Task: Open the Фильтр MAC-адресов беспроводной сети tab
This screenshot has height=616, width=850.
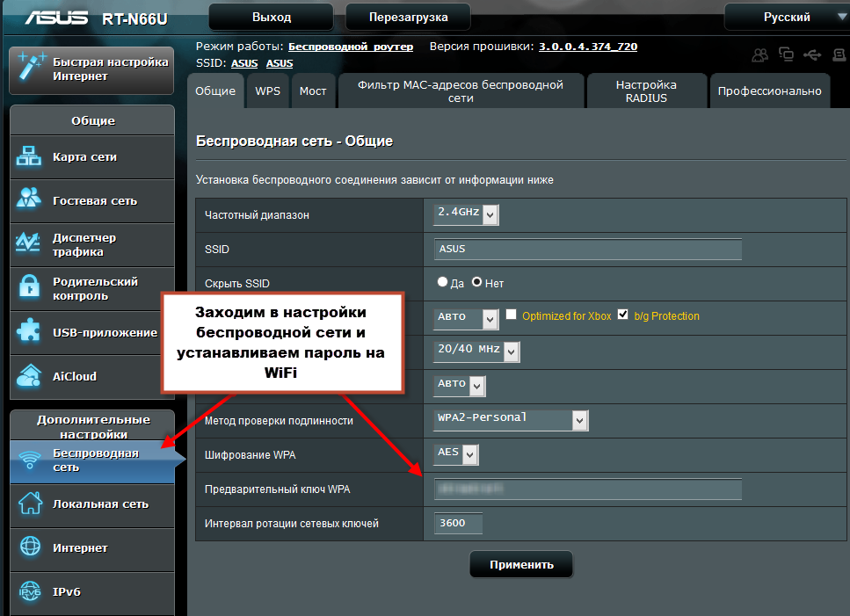Action: coord(461,91)
